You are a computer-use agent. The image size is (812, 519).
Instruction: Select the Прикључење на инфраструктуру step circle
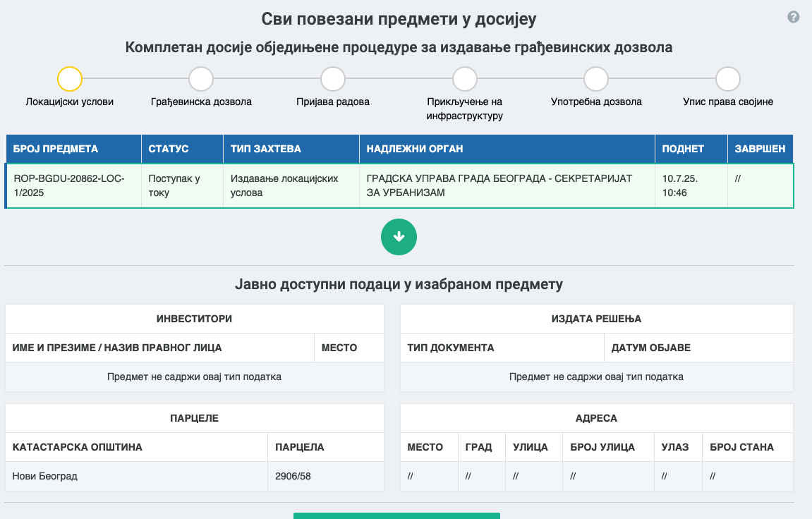465,79
